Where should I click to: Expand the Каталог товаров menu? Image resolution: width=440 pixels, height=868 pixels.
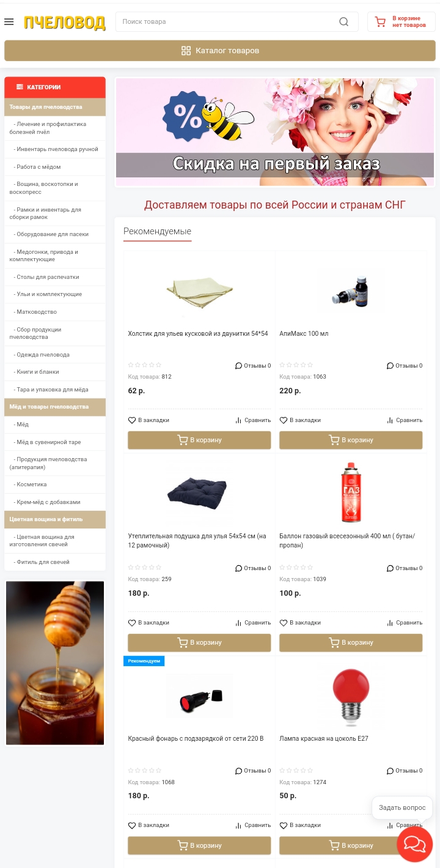tap(220, 51)
